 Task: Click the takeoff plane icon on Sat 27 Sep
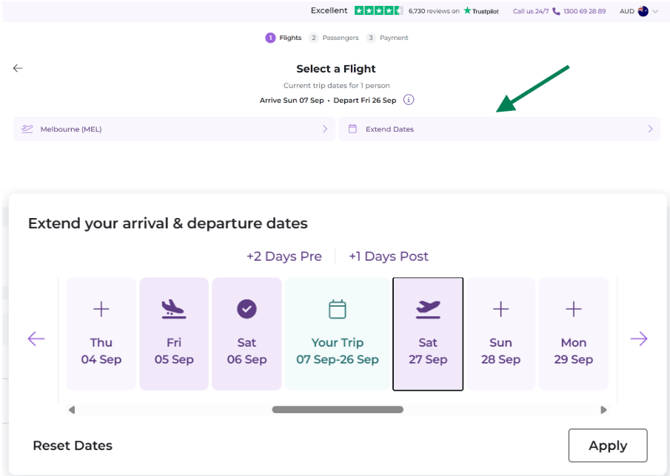[x=428, y=309]
